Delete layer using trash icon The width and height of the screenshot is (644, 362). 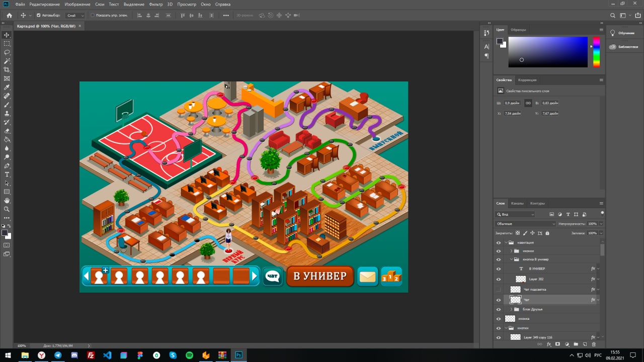tap(594, 344)
